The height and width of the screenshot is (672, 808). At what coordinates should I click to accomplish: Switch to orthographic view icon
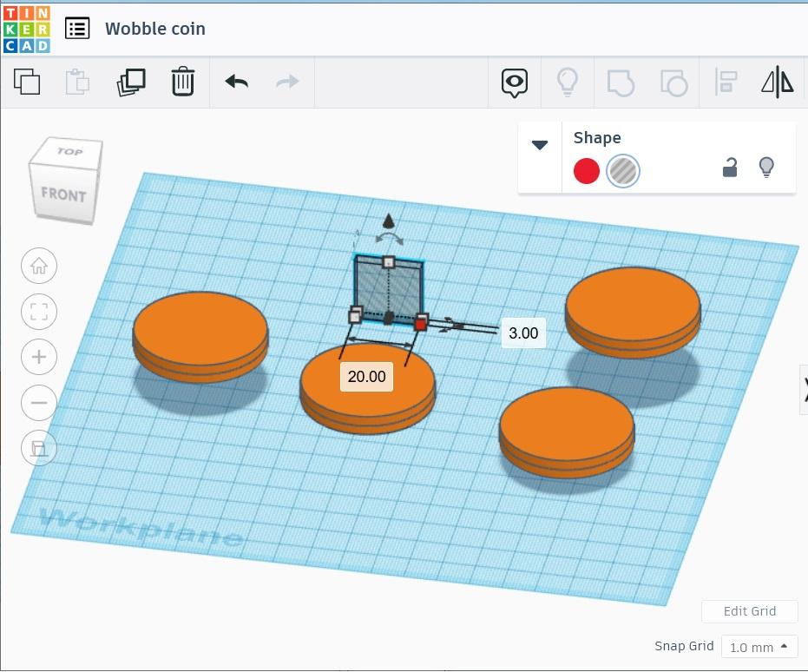coord(39,448)
